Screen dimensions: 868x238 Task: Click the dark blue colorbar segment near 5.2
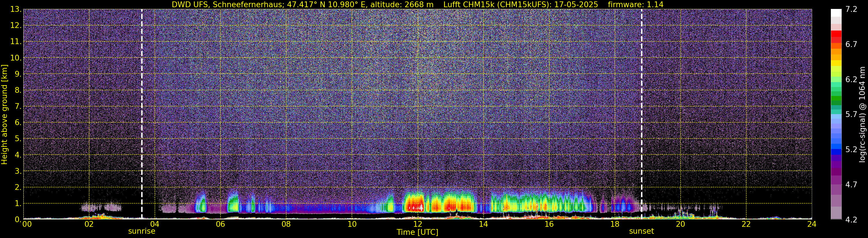click(x=836, y=152)
